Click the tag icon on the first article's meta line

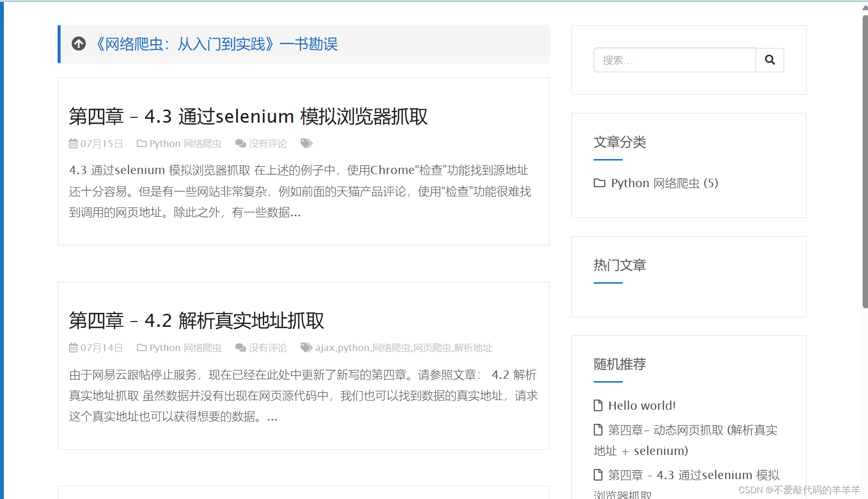pos(306,143)
